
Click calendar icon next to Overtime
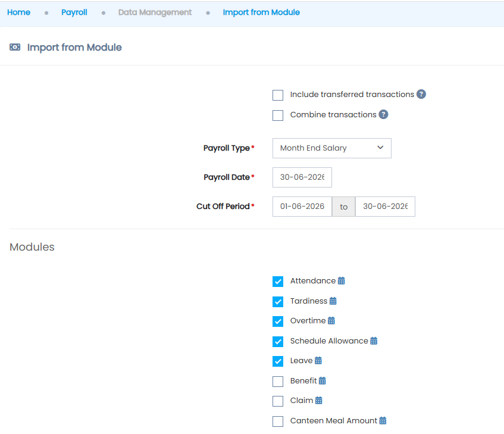click(331, 320)
